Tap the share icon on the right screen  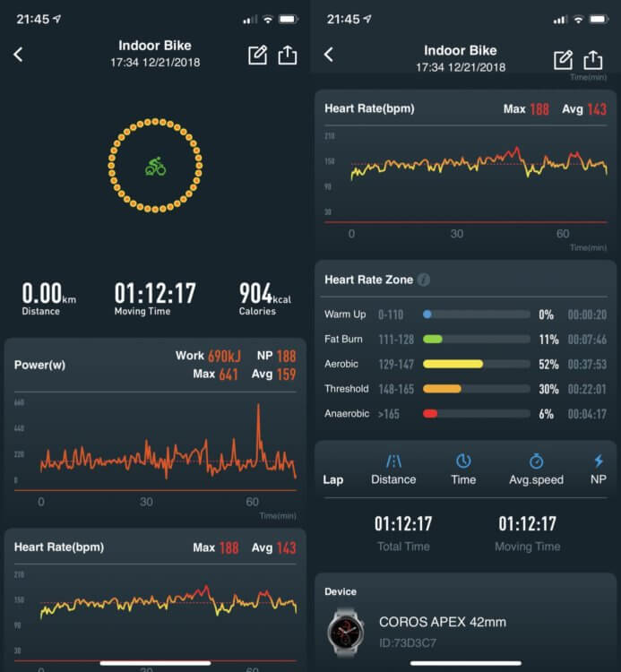pos(593,59)
